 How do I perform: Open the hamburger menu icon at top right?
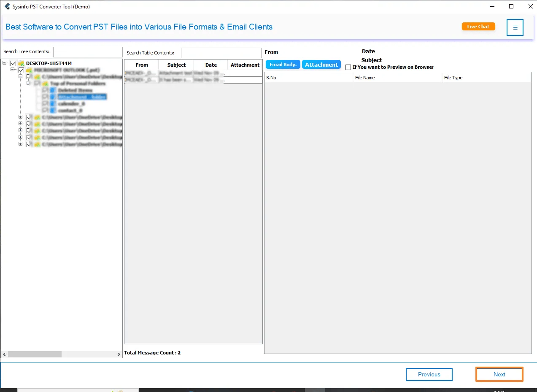click(x=515, y=27)
